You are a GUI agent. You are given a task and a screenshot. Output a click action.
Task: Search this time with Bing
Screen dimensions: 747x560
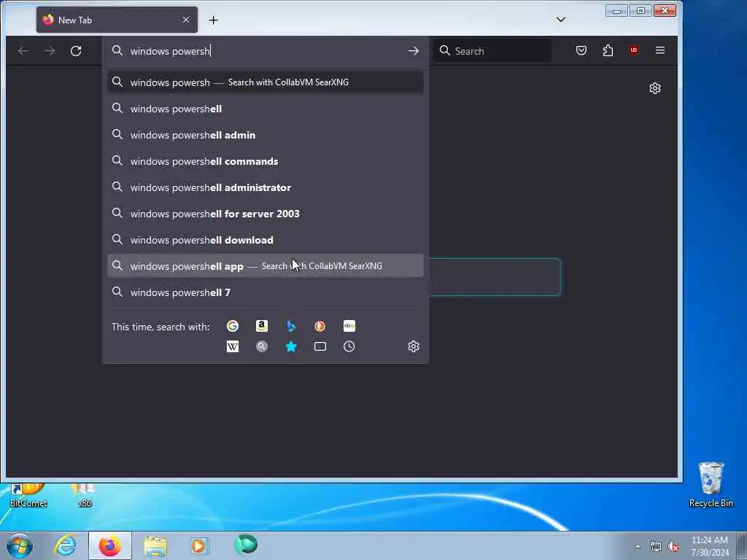(291, 326)
